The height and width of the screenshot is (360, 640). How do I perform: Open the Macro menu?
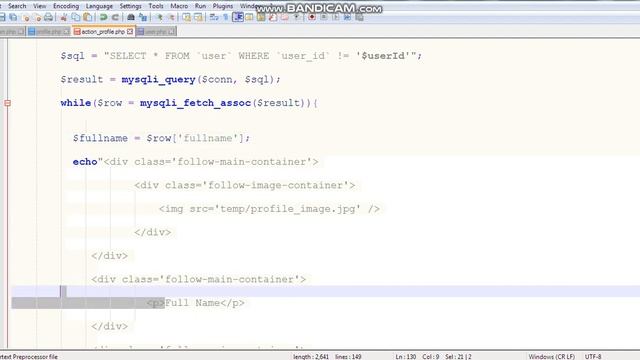point(179,6)
